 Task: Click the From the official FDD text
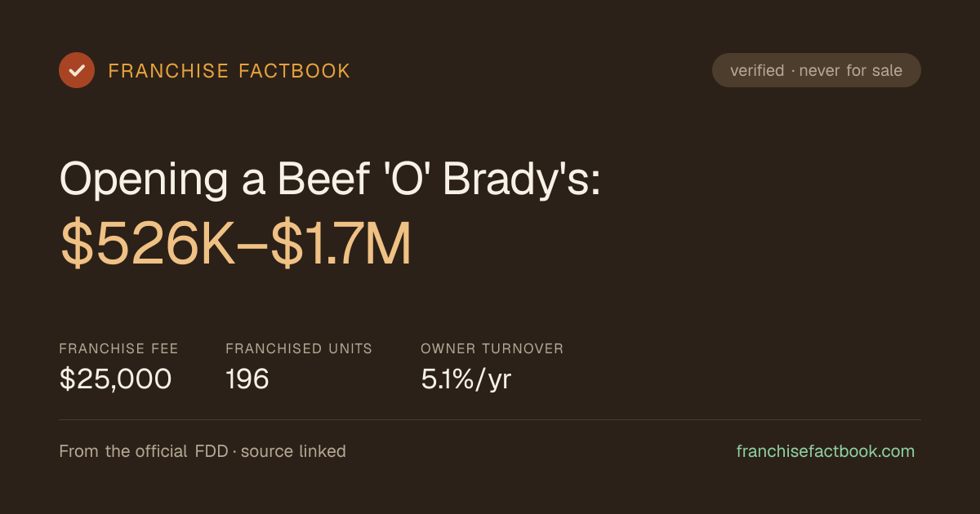144,451
